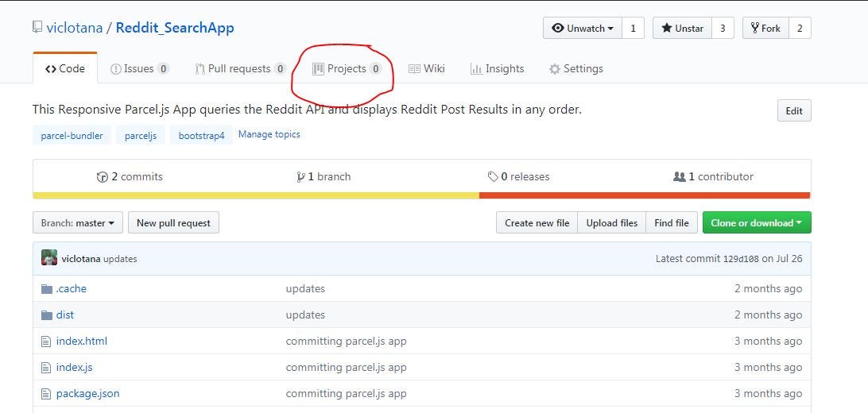Screen dimensions: 868x413
Task: View the 2 commits history
Action: (130, 176)
